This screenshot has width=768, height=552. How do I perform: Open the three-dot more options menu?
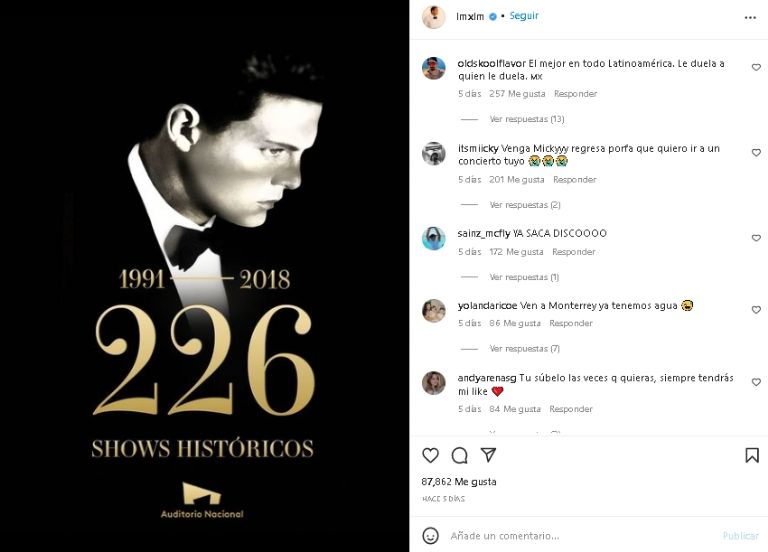click(x=751, y=17)
